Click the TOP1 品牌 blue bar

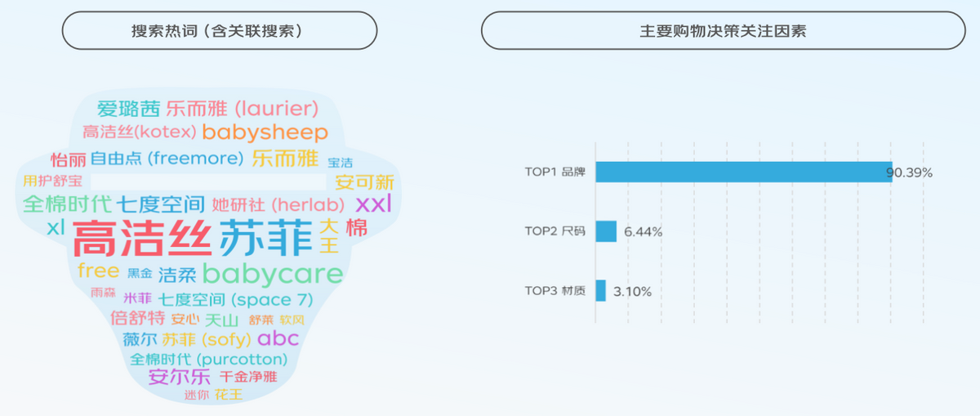pyautogui.click(x=744, y=172)
